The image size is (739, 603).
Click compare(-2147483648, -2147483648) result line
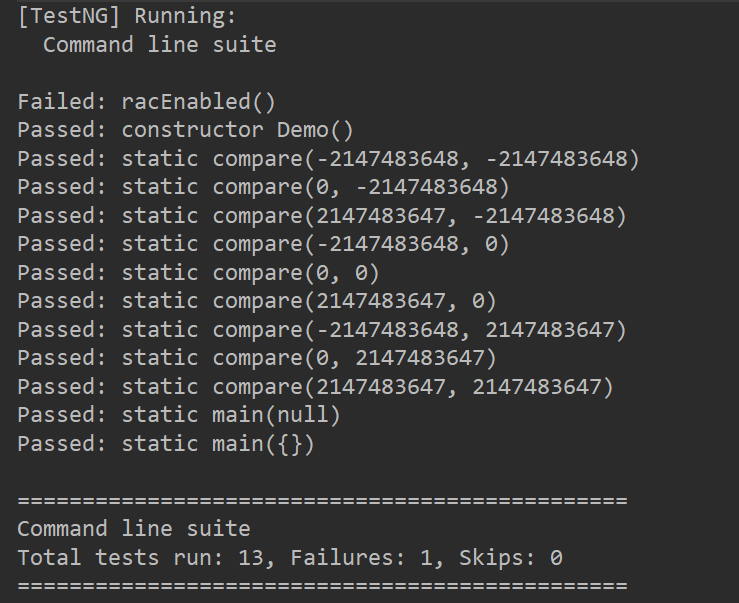point(328,159)
